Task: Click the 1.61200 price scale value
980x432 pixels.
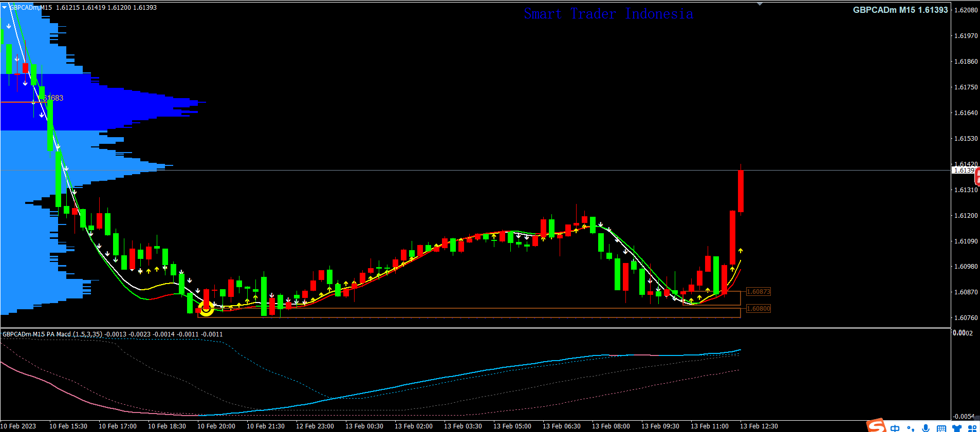Action: coord(966,216)
